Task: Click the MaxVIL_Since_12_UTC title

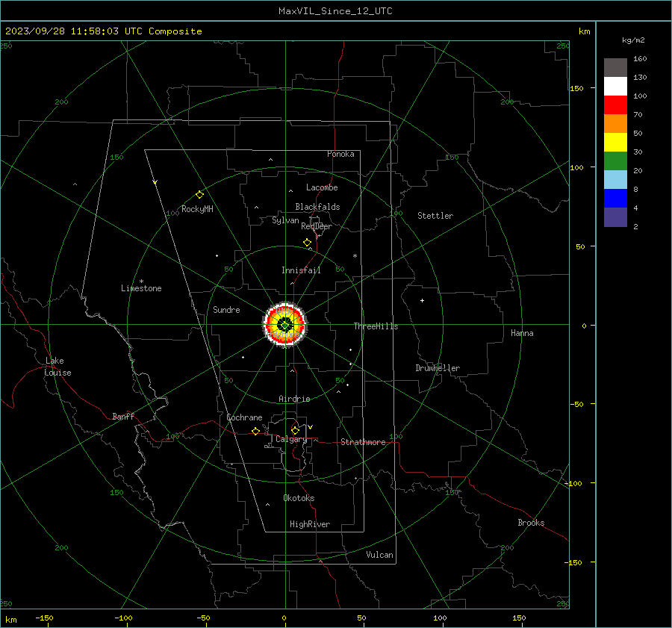Action: point(335,11)
